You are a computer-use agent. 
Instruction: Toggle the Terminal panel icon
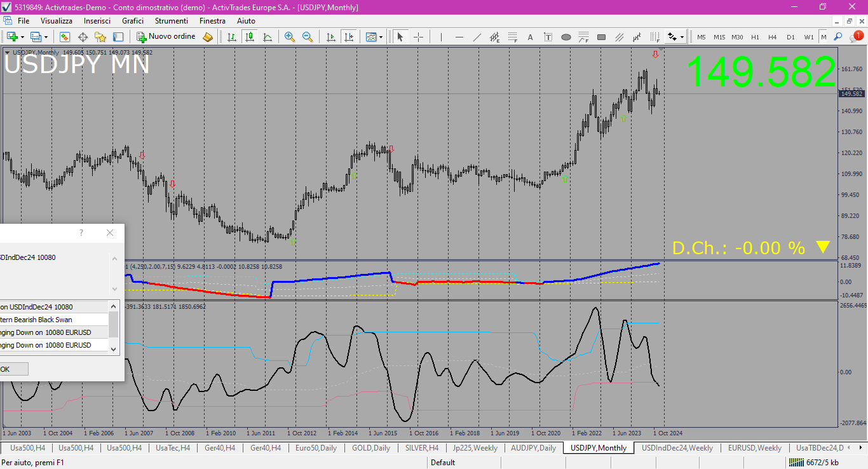click(x=118, y=37)
